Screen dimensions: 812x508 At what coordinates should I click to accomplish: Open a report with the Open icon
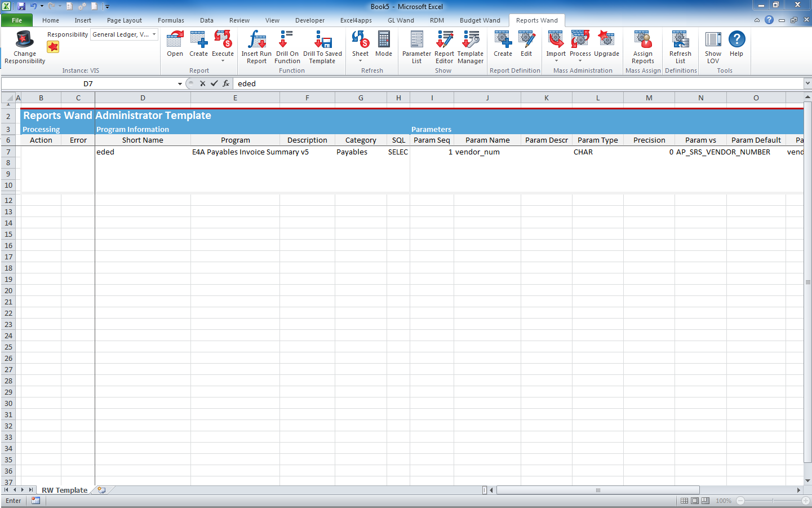[175, 39]
